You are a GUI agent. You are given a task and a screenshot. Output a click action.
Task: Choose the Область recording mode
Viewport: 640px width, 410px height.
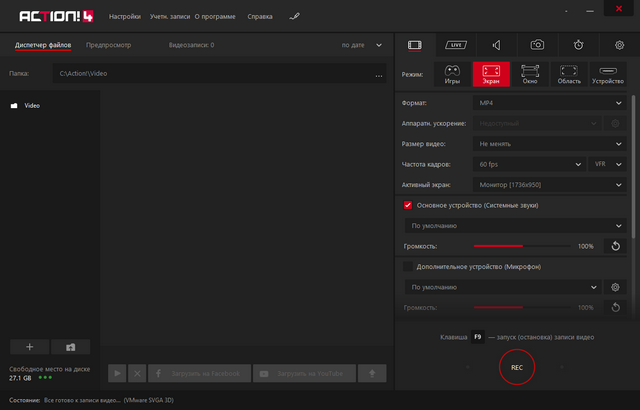[x=569, y=74]
